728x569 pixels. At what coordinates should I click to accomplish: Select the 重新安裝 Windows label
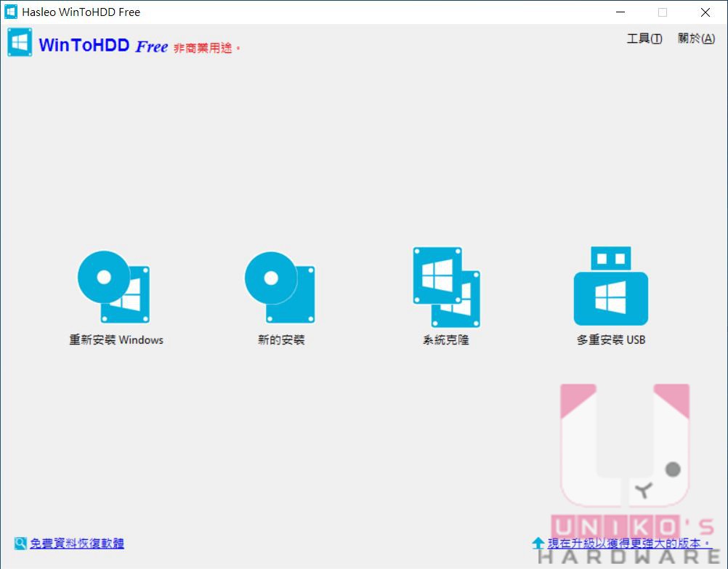pos(116,340)
